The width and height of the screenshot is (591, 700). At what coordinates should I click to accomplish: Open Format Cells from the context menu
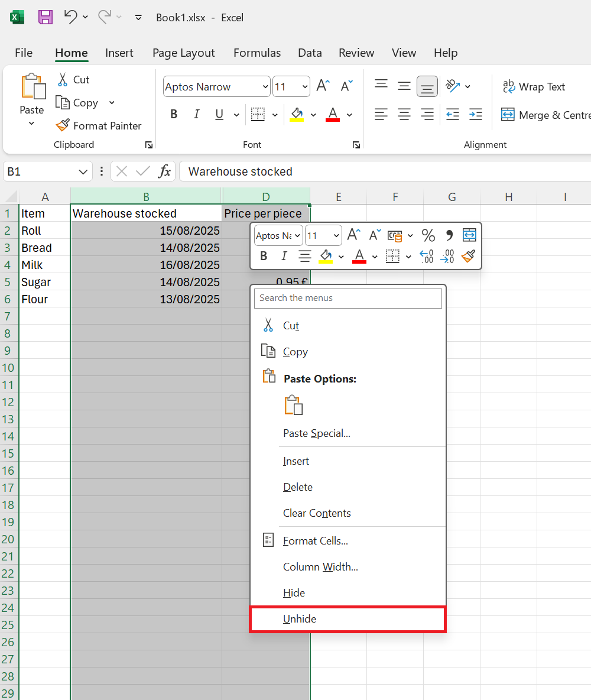348,540
